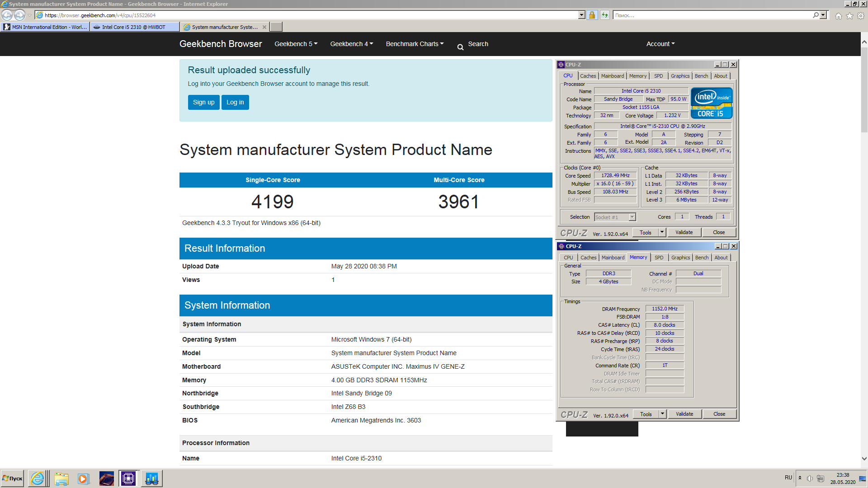Viewport: 868px width, 488px height.
Task: Expand the Geekbench 4 menu
Action: click(x=352, y=44)
